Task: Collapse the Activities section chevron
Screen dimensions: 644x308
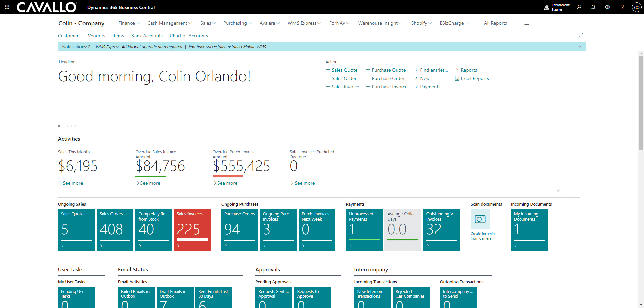Action: point(84,139)
